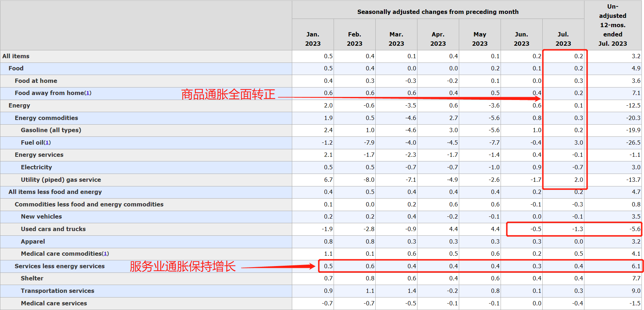
Task: Click the 'Food at home' row label
Action: [x=36, y=81]
